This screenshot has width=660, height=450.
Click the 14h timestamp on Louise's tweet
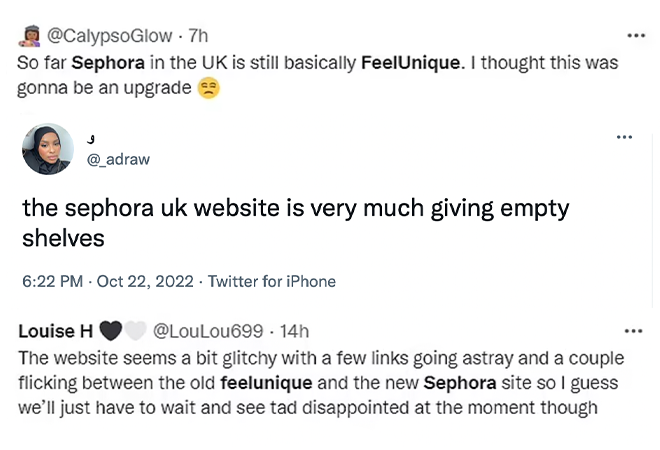click(x=294, y=331)
